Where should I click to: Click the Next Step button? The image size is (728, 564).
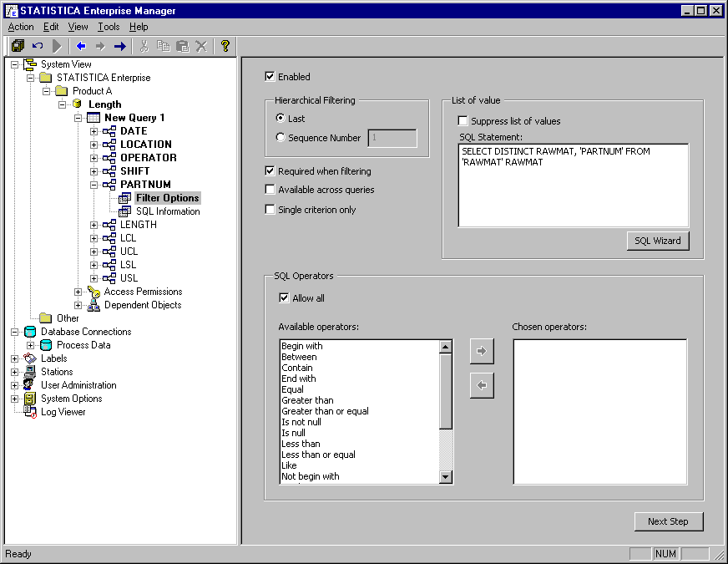pos(668,521)
